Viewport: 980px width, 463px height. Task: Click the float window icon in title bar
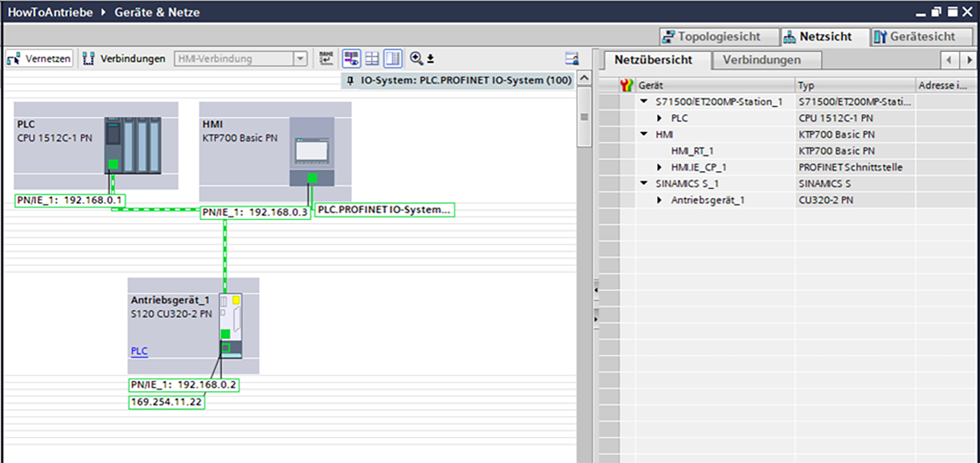[936, 12]
